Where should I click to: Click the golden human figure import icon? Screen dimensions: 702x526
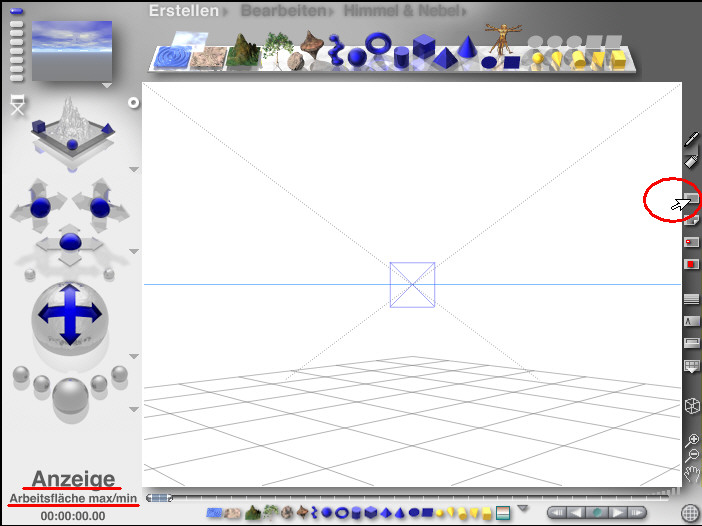[x=503, y=38]
